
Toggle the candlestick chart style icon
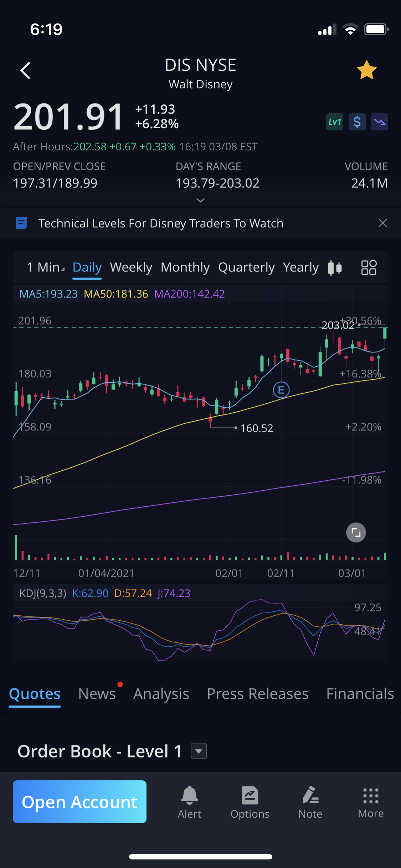335,268
